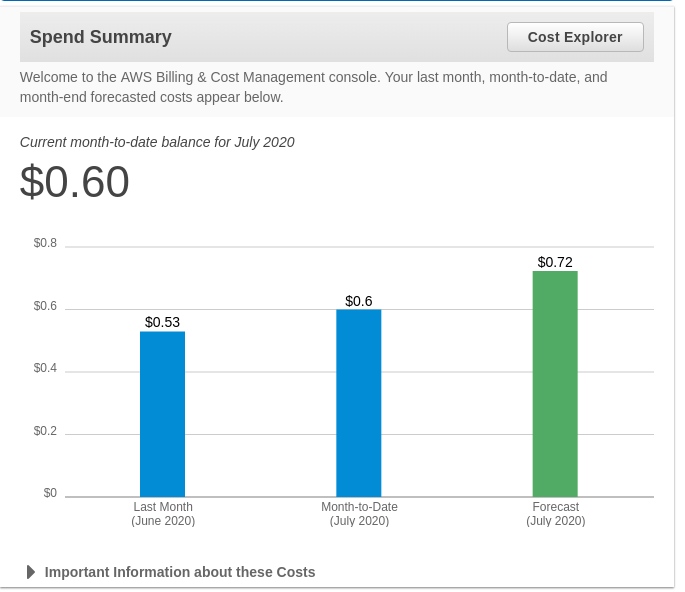Click the $0.4 y-axis tick label
The image size is (685, 592).
pyautogui.click(x=45, y=368)
